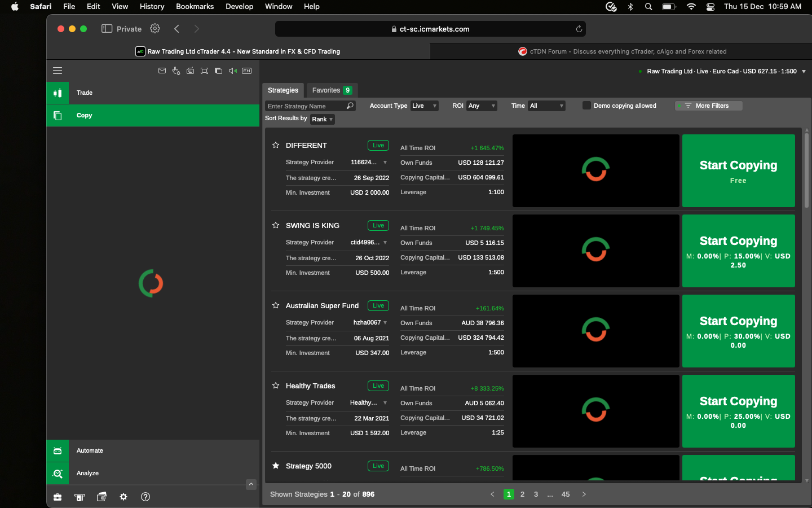Image resolution: width=812 pixels, height=508 pixels.
Task: Start Copying Healthy Trades strategy
Action: pos(739,411)
